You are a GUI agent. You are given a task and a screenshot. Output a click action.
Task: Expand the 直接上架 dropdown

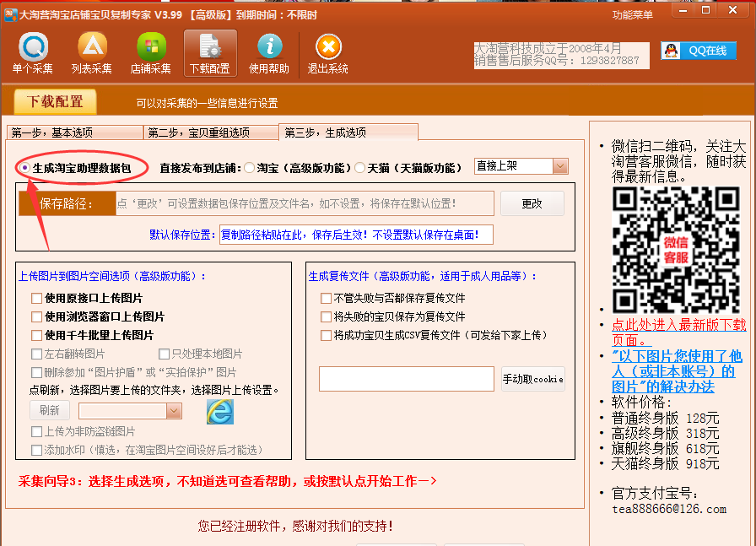[x=559, y=166]
